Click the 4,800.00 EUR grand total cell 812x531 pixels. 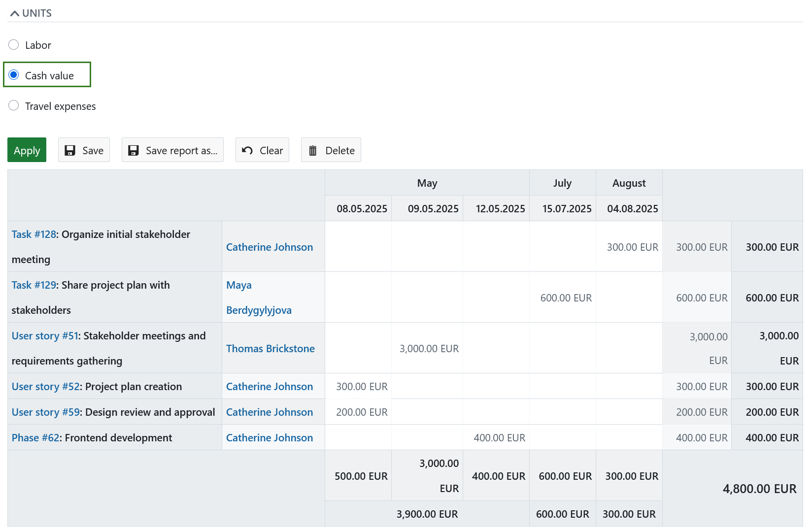click(x=759, y=489)
